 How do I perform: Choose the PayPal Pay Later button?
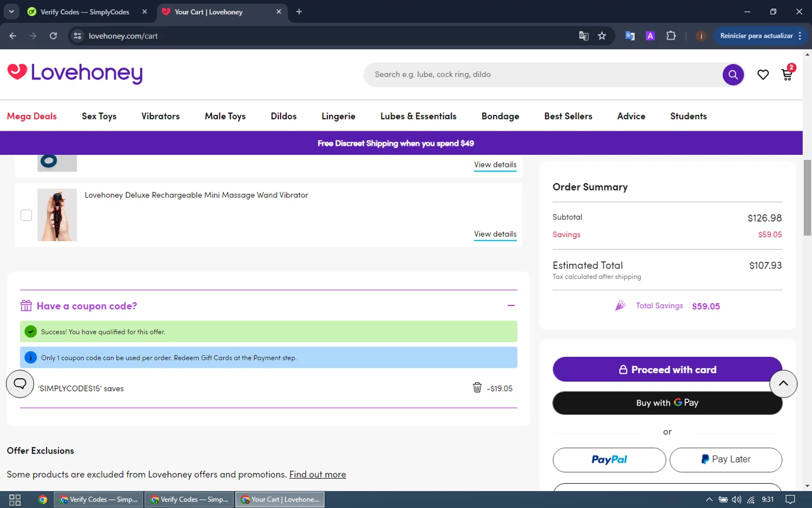725,460
